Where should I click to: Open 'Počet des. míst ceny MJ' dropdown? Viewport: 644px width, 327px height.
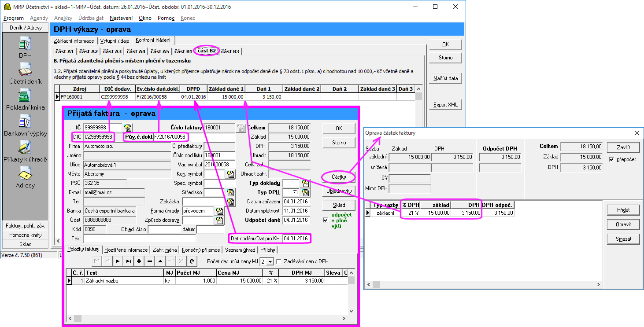click(x=270, y=261)
